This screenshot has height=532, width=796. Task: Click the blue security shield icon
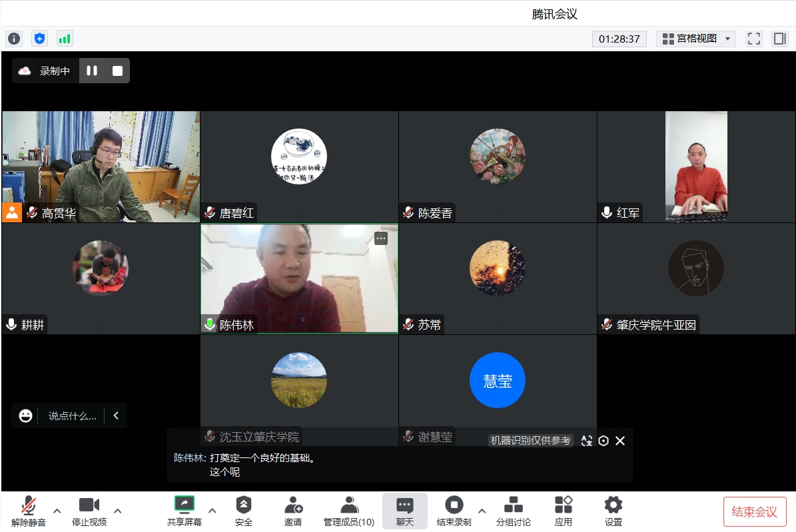39,39
